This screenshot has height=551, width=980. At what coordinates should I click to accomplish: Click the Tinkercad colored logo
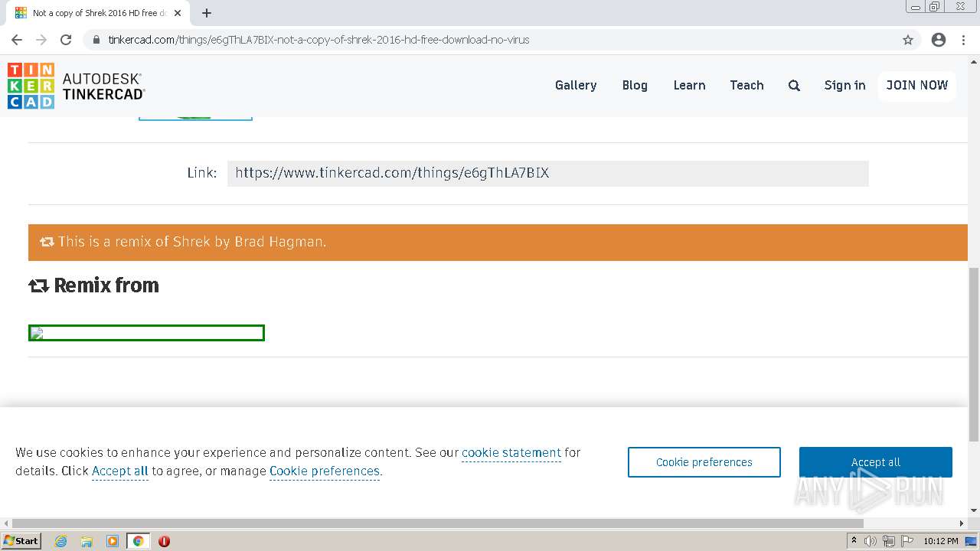click(31, 86)
